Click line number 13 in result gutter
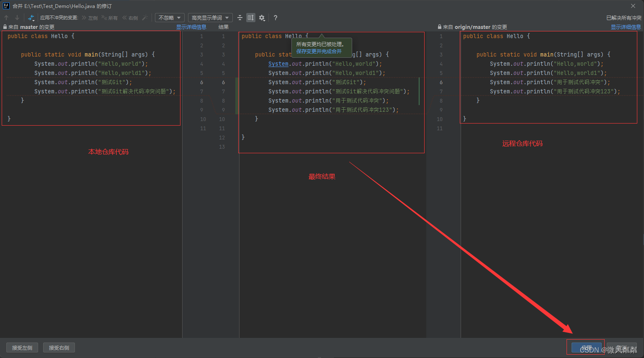The height and width of the screenshot is (358, 644). pyautogui.click(x=222, y=147)
